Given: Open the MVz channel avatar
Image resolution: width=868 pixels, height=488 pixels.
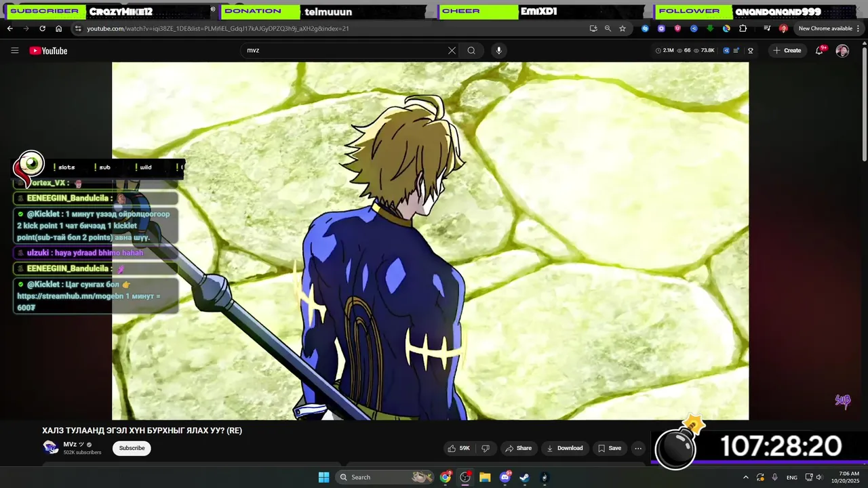Looking at the screenshot, I should (x=51, y=447).
